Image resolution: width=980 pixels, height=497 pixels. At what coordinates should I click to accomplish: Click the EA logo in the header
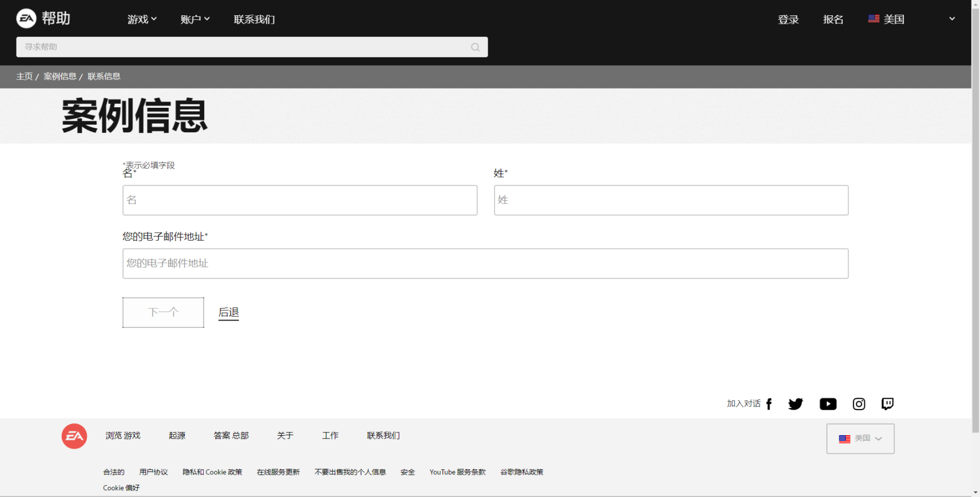[26, 19]
